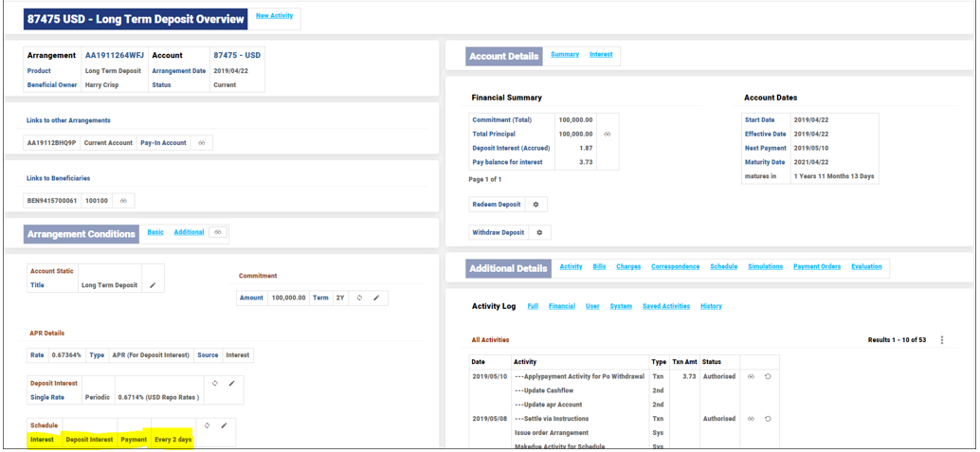
Task: Click gear icon beside Withdraw Deposit
Action: 539,232
